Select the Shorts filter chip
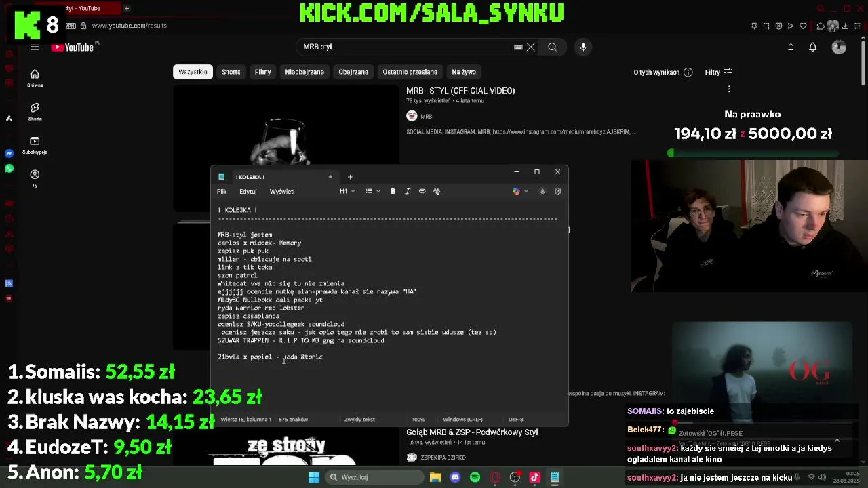The height and width of the screenshot is (488, 868). pos(231,72)
